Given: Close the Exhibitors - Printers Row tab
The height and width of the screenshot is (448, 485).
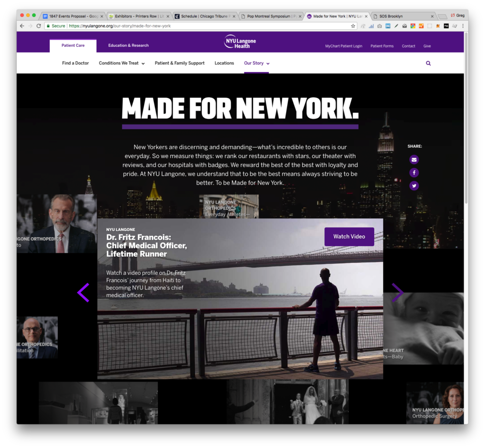Looking at the screenshot, I should click(168, 17).
